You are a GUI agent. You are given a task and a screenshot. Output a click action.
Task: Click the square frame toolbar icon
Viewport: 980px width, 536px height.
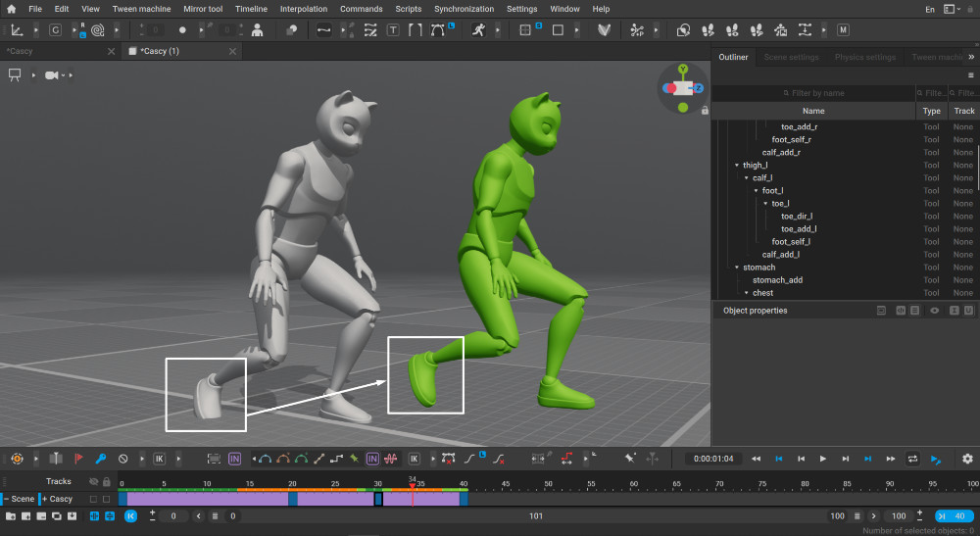click(558, 30)
